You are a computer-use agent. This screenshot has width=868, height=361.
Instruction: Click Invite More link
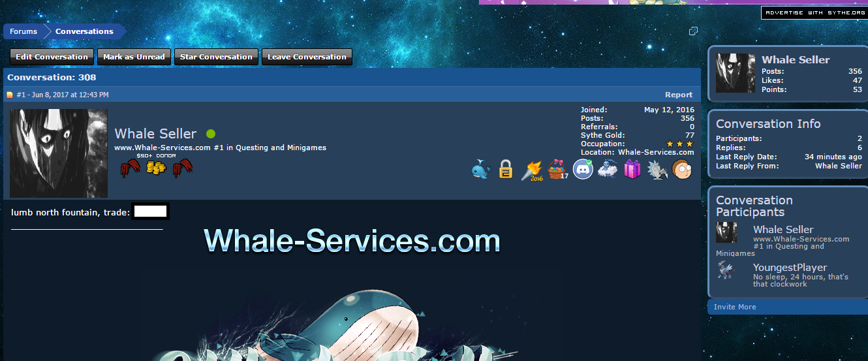pyautogui.click(x=735, y=307)
